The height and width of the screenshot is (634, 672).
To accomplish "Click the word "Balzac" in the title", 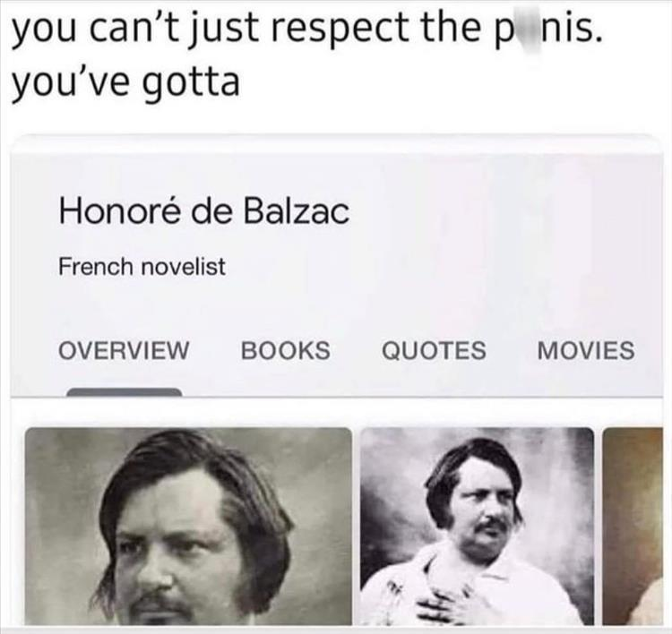I will click(x=297, y=211).
